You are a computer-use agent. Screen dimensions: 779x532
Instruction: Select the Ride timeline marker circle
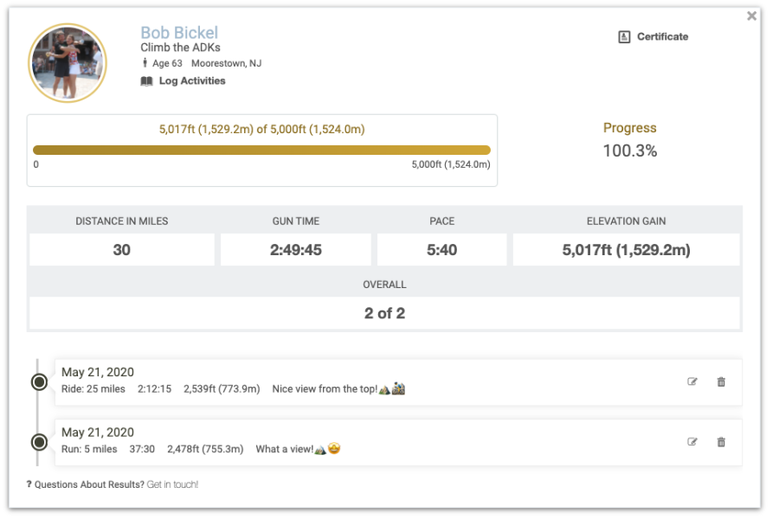pyautogui.click(x=39, y=382)
